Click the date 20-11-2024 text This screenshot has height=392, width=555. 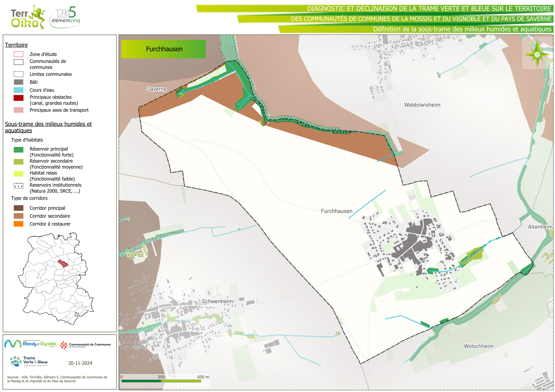(80, 363)
